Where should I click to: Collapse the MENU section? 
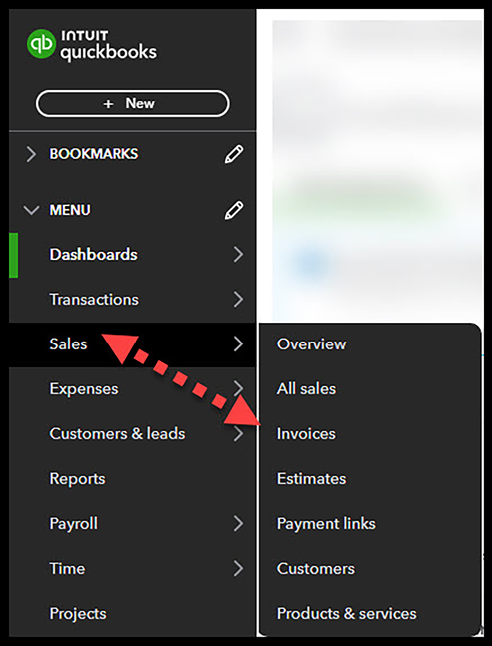pyautogui.click(x=31, y=210)
